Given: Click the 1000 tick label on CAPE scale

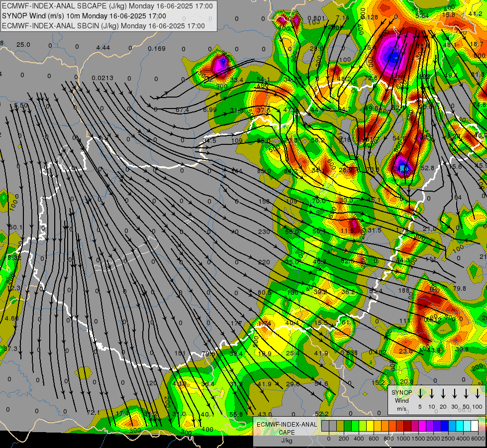Looking at the screenshot, I should 403,439.
